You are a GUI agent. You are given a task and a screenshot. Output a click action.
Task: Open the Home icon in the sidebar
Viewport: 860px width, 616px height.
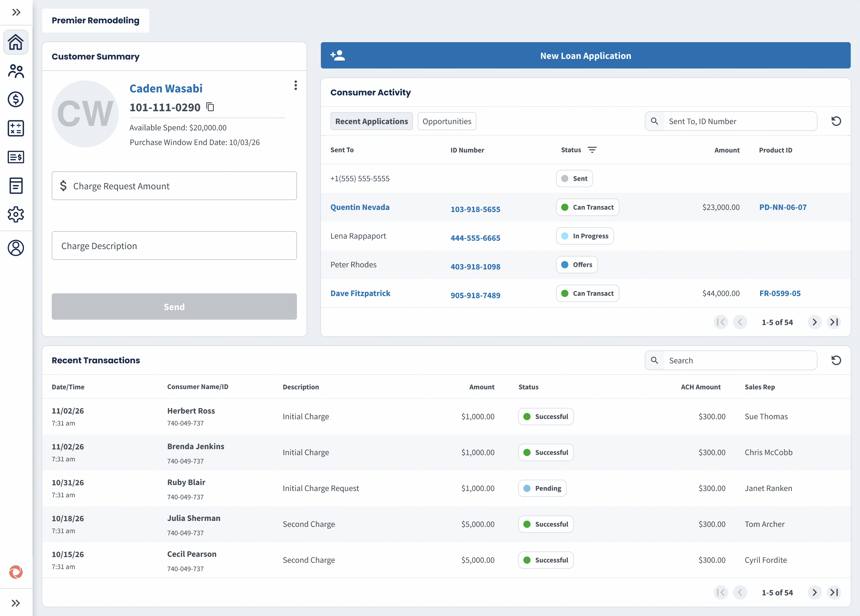pos(16,42)
